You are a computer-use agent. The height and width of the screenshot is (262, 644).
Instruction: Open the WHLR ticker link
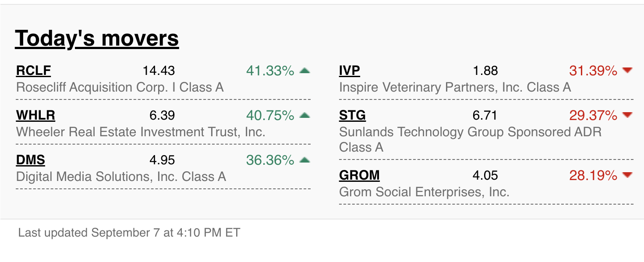click(35, 115)
